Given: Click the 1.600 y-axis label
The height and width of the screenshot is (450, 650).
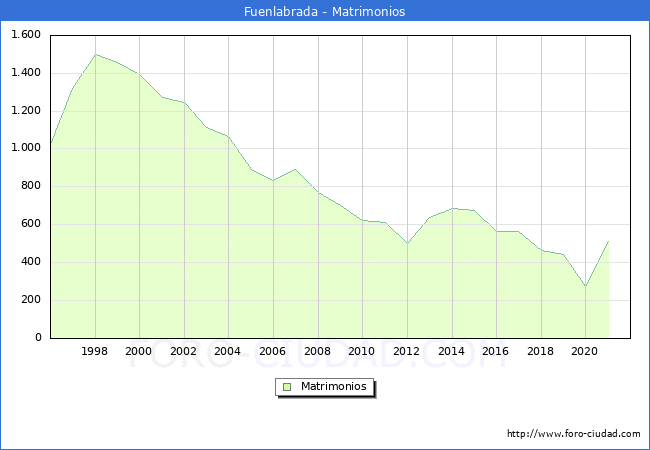Looking at the screenshot, I should pyautogui.click(x=26, y=34).
